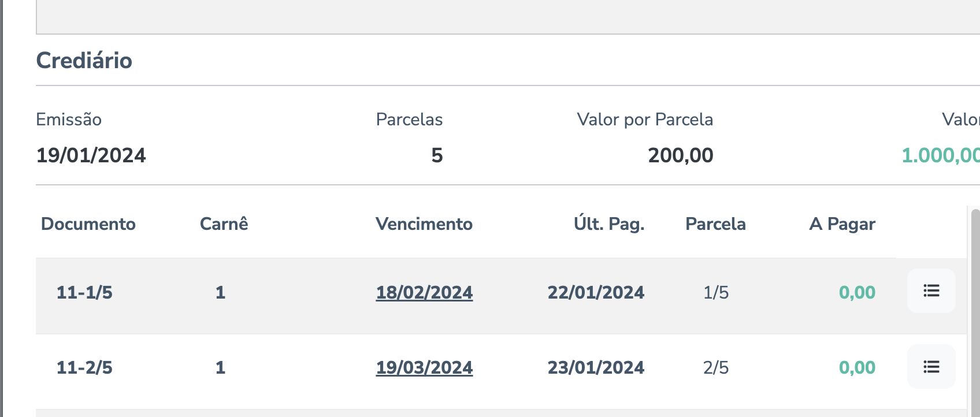Click the green total value 1.000,00
Viewport: 980px width, 417px height.
pos(940,155)
